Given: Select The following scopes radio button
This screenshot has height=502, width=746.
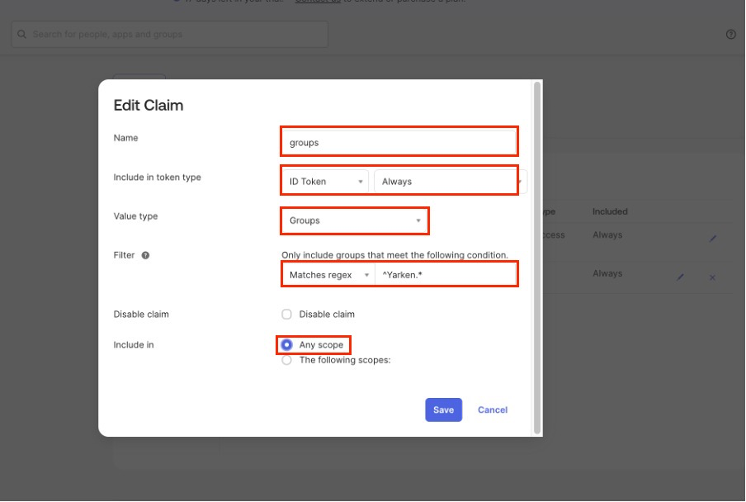Looking at the screenshot, I should click(x=286, y=360).
